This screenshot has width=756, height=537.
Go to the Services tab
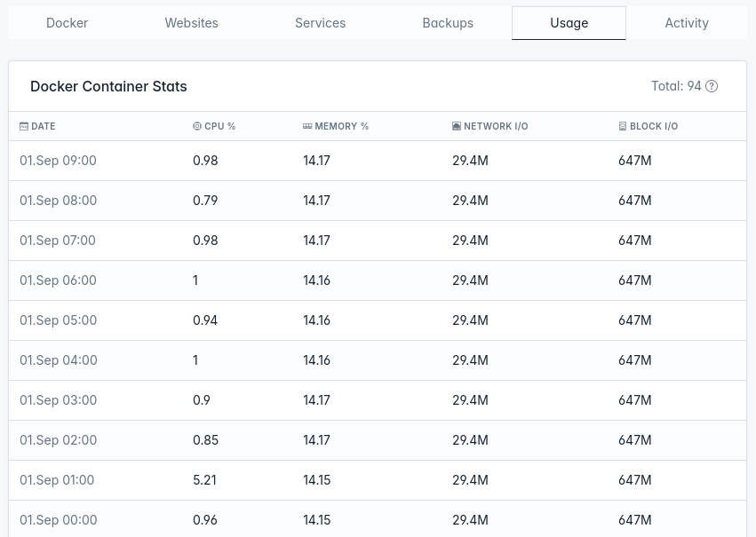coord(320,23)
